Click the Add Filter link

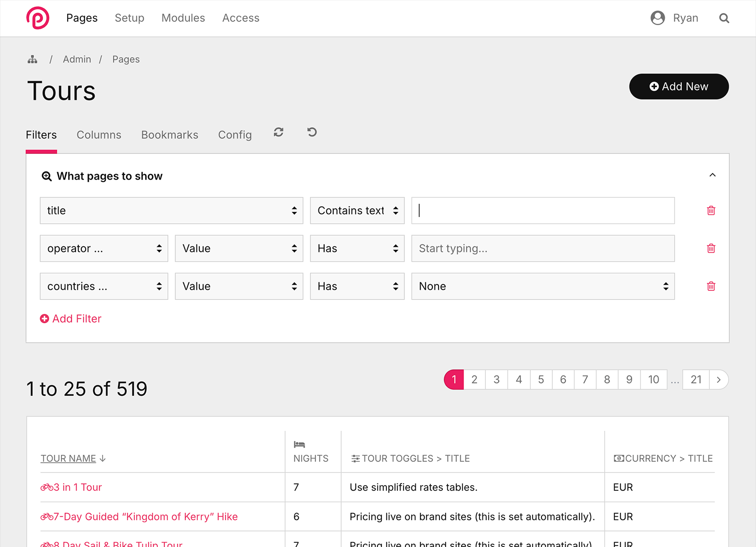point(71,319)
